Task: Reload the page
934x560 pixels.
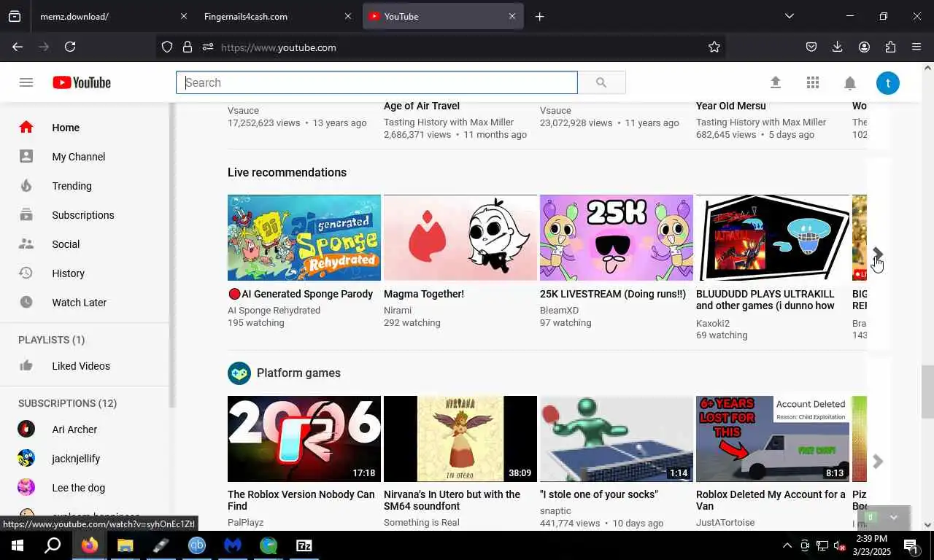Action: click(70, 47)
